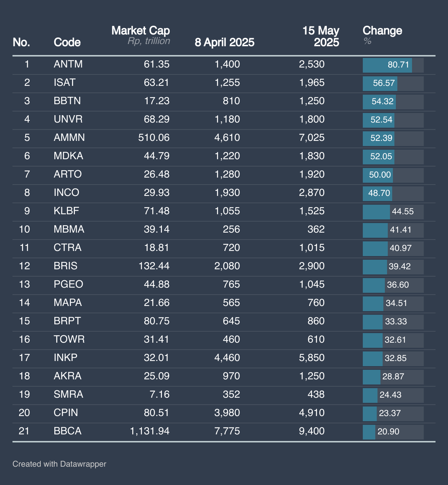Select the BBCA stock code cell
The width and height of the screenshot is (448, 485).
pyautogui.click(x=68, y=431)
